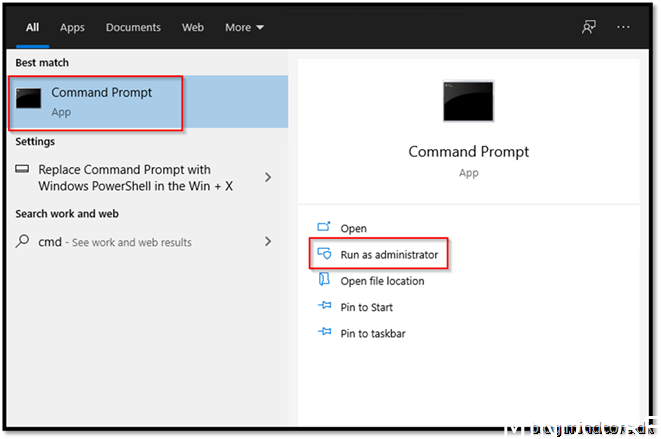The width and height of the screenshot is (661, 439).
Task: Select the All tab
Action: [x=32, y=27]
